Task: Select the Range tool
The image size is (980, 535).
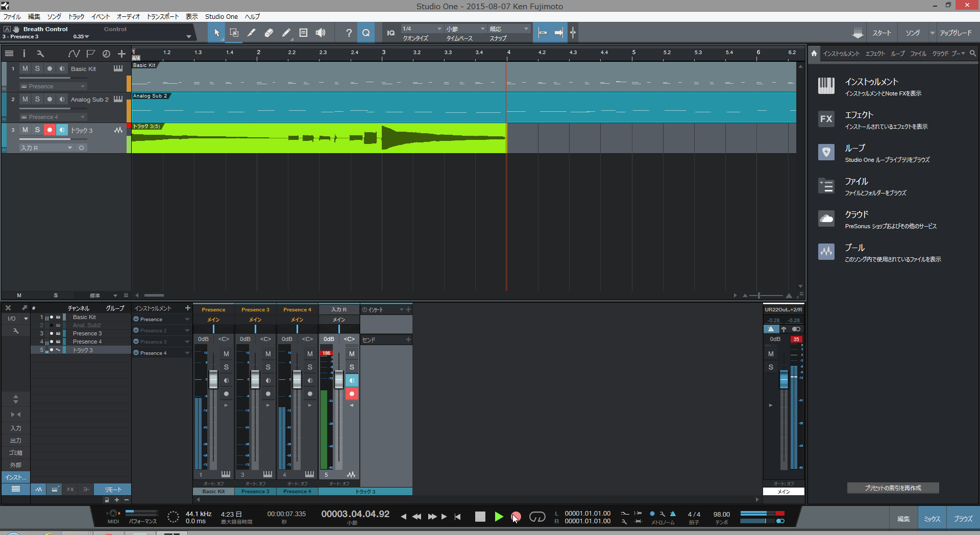Action: pyautogui.click(x=234, y=33)
